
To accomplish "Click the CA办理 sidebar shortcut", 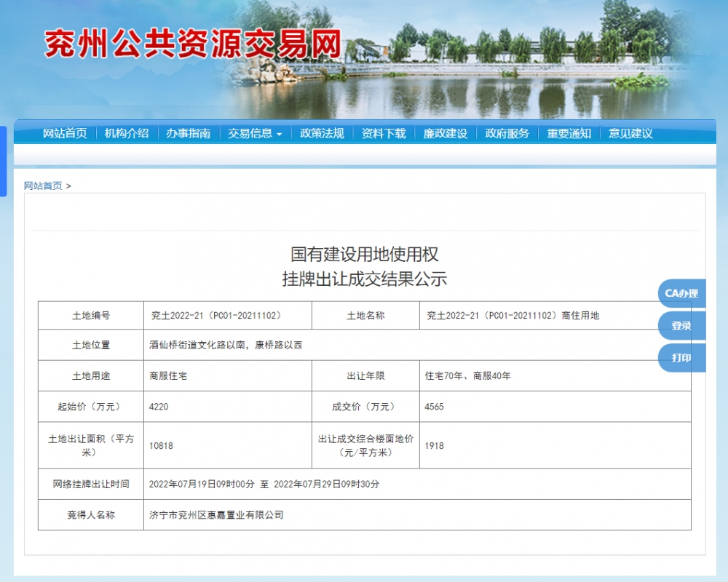I will (681, 294).
